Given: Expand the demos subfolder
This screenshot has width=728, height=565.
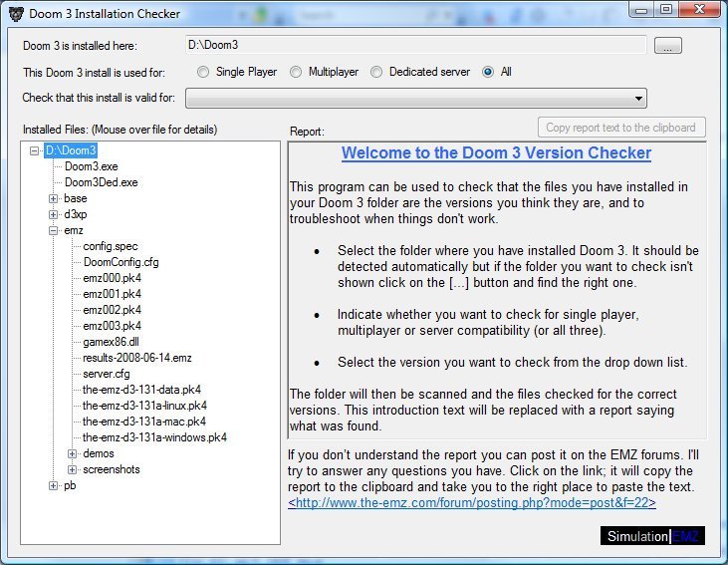Looking at the screenshot, I should tap(72, 453).
